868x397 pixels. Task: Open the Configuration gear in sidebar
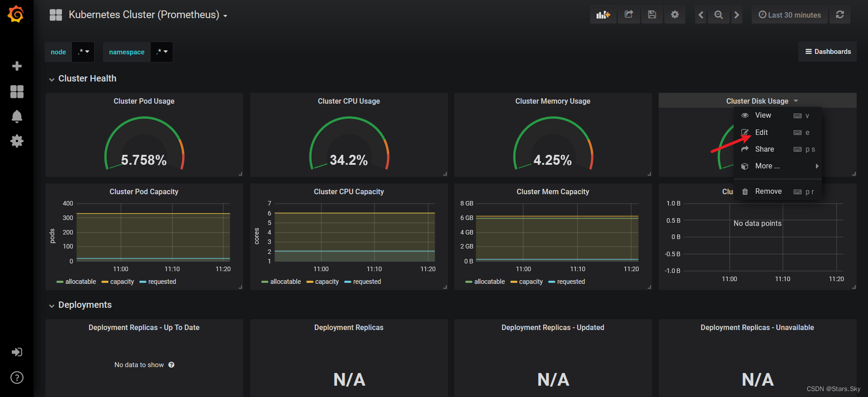(x=17, y=141)
